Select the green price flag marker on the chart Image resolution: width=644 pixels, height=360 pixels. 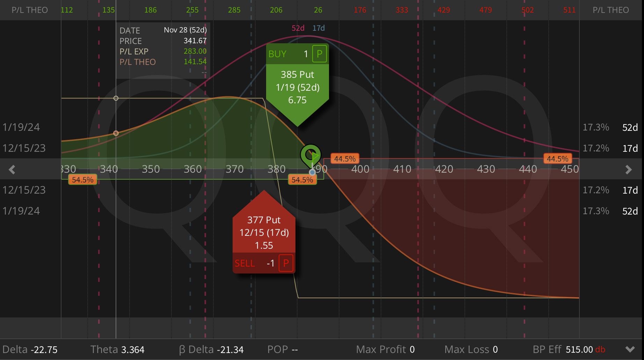[x=311, y=155]
